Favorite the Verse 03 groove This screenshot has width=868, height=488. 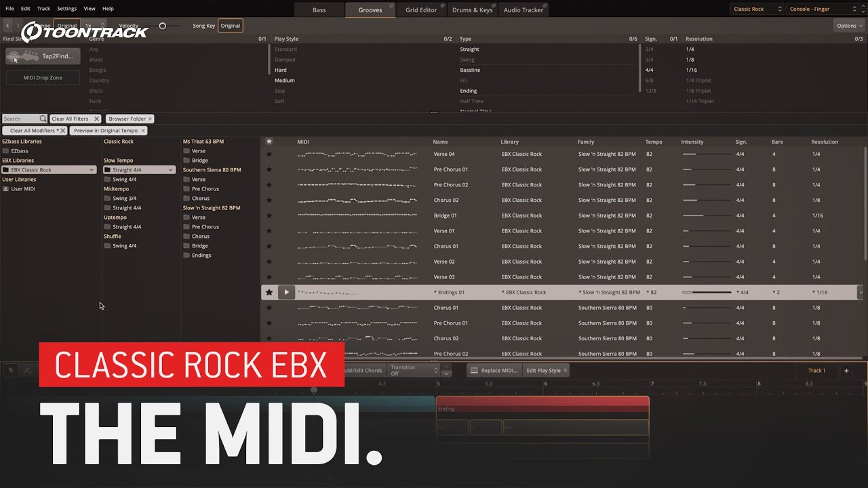click(269, 277)
